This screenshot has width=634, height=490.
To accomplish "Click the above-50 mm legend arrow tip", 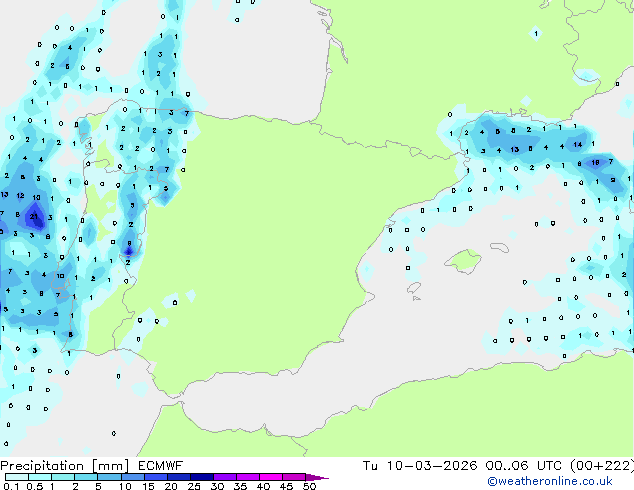I will point(317,477).
